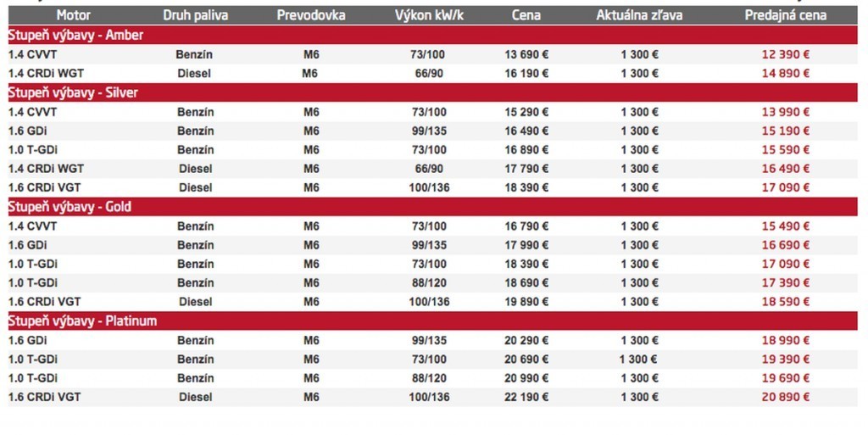Click the 20 890 € sale price
The height and width of the screenshot is (435, 868).
tap(786, 397)
